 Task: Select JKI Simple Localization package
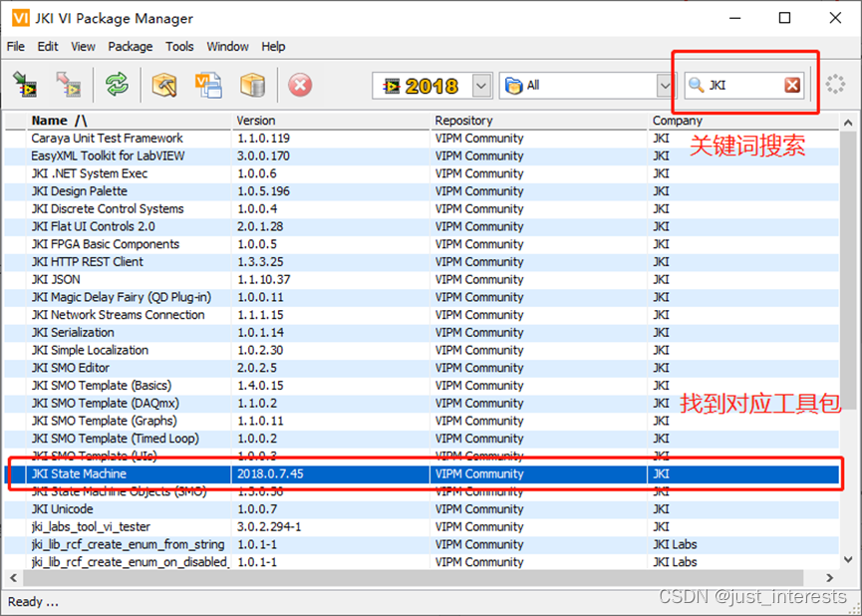pyautogui.click(x=422, y=350)
